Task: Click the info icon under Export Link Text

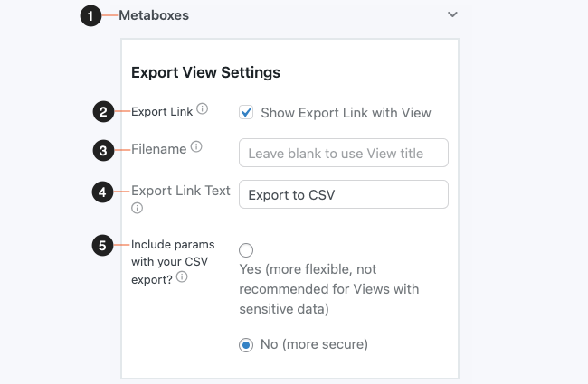Action: [137, 208]
